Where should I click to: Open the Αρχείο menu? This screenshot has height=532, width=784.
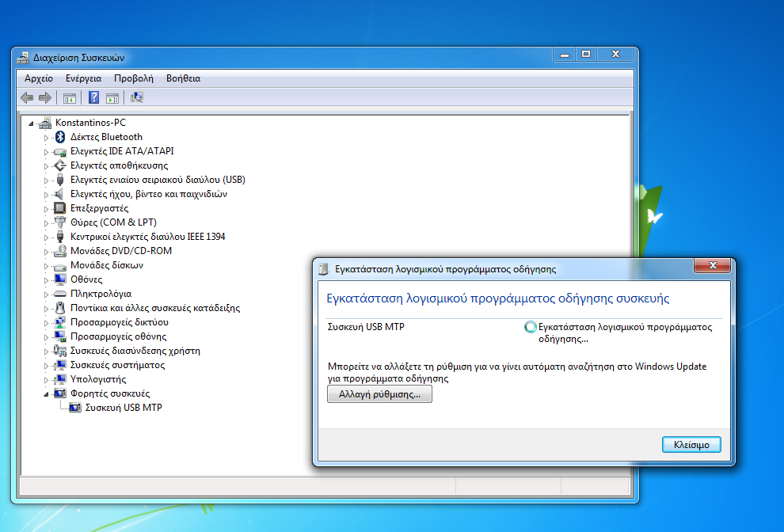coord(39,78)
